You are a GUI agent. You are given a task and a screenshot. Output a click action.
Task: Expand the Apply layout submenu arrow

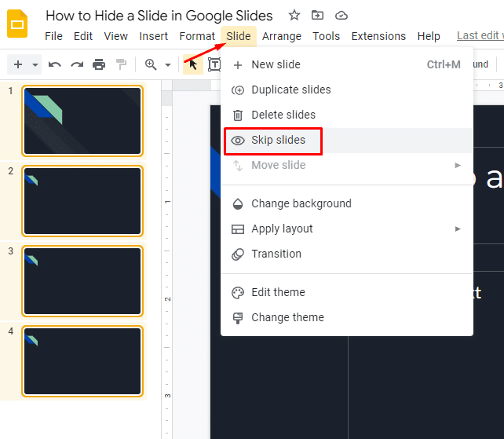point(458,229)
